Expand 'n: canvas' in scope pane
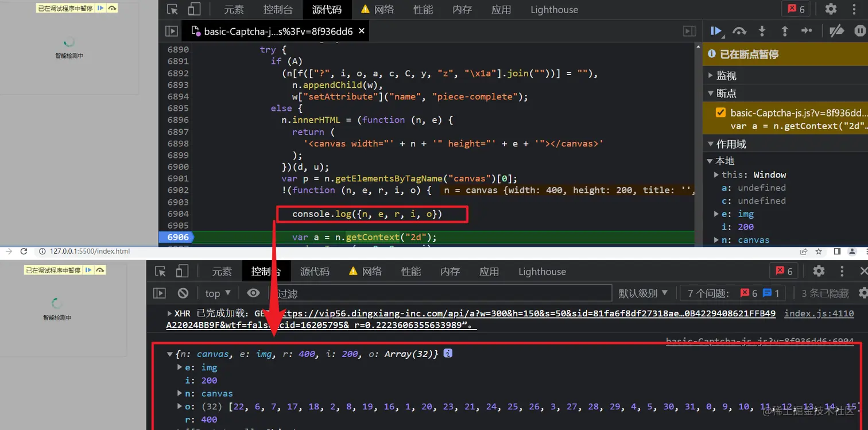The image size is (868, 430). 716,240
